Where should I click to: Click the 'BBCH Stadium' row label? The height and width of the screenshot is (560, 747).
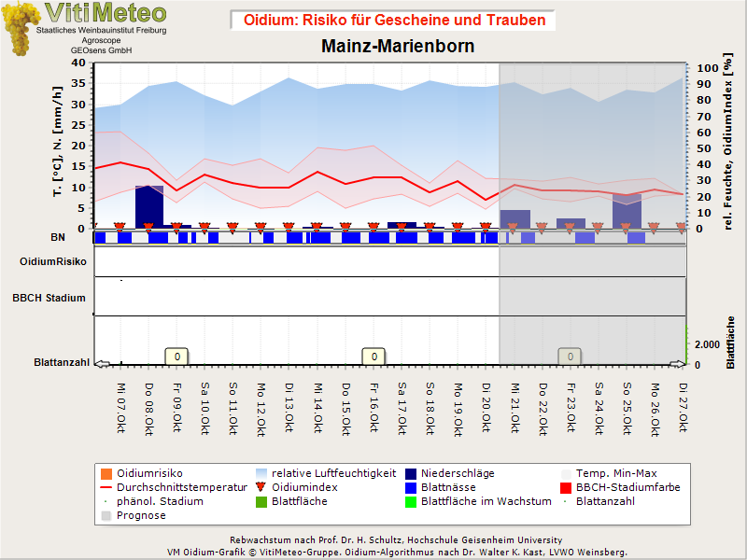pos(49,298)
